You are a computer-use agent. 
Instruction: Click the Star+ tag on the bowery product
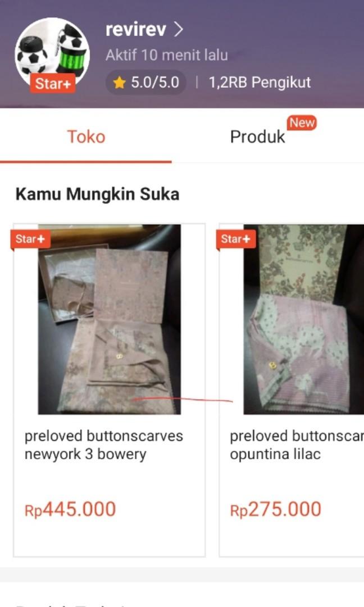(30, 239)
